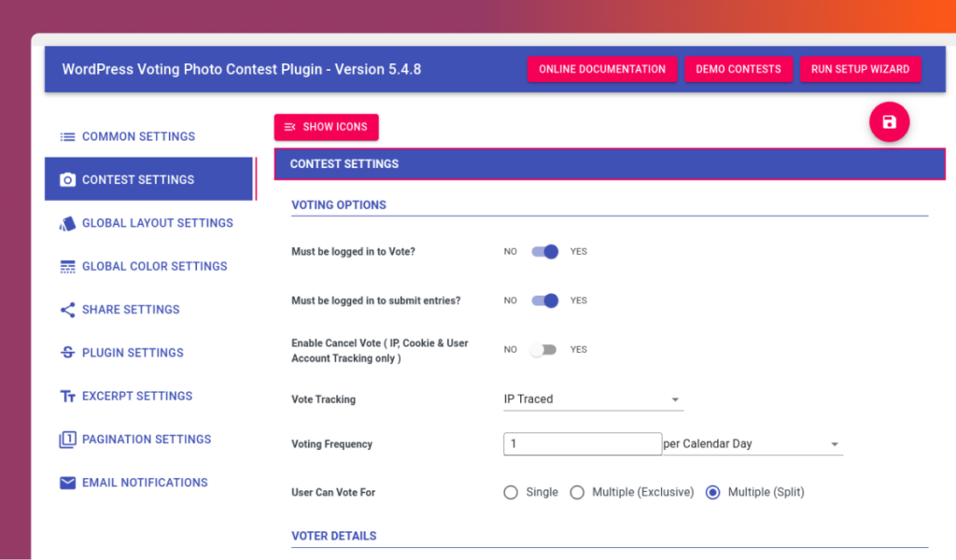The image size is (956, 560).
Task: Enable the Cancel Vote switch
Action: tap(543, 350)
